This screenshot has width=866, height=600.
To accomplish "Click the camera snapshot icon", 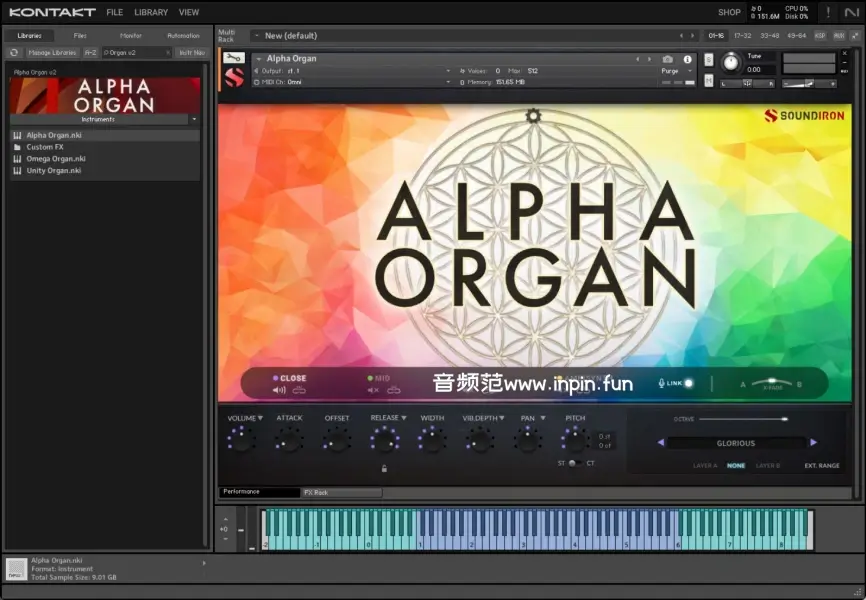I will tap(668, 59).
